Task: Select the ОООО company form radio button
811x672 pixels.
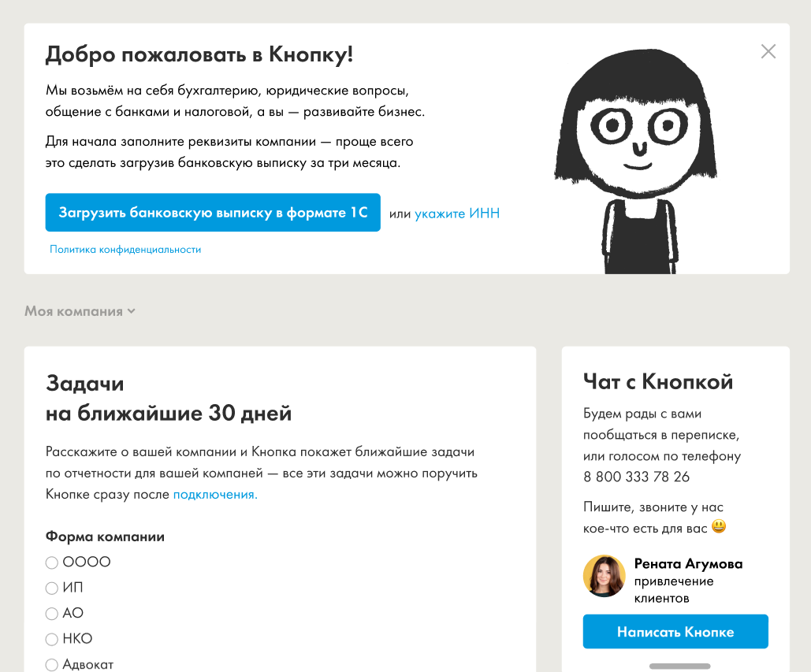Action: pos(52,562)
